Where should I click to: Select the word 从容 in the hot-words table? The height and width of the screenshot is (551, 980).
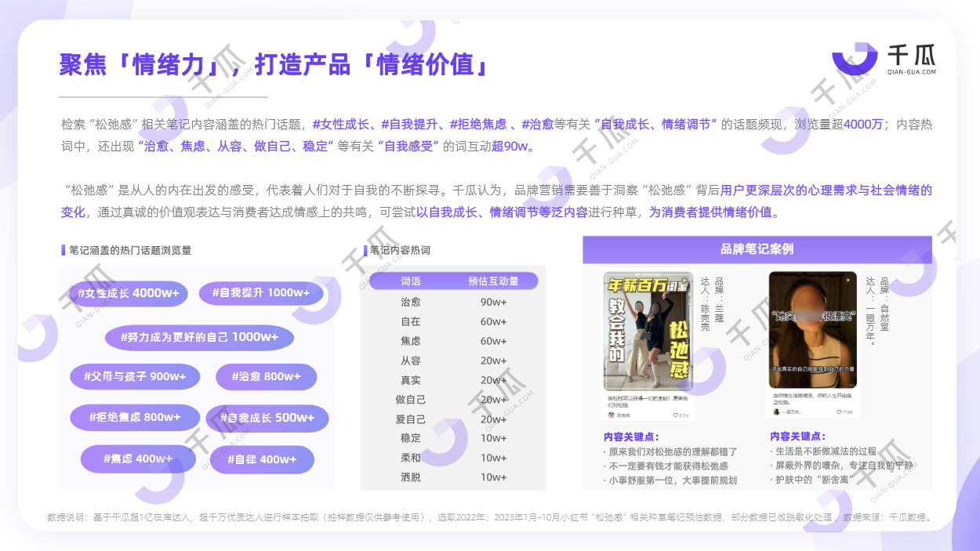tap(411, 361)
